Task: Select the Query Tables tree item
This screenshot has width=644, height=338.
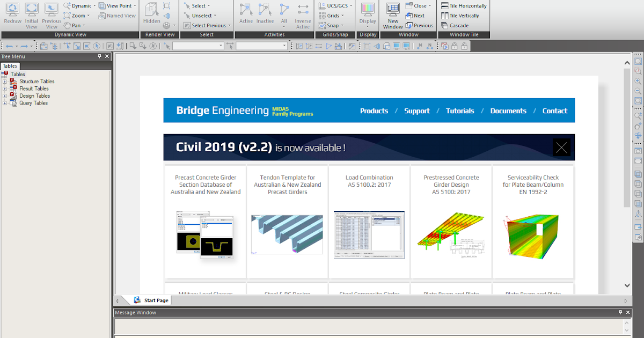Action: coord(33,102)
